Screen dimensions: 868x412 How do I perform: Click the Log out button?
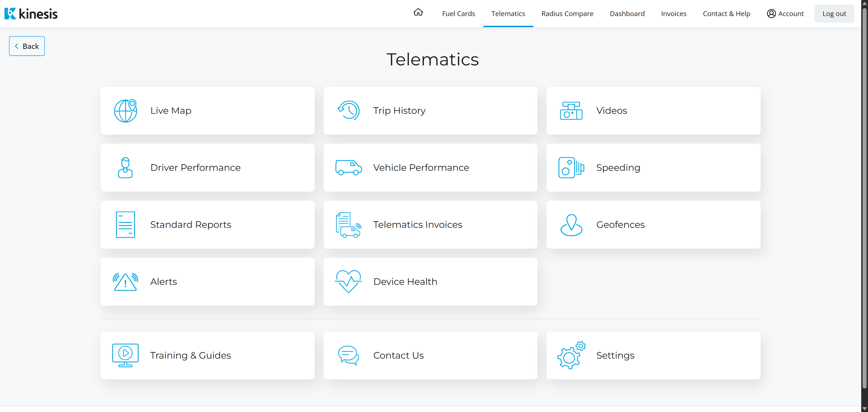(x=834, y=14)
